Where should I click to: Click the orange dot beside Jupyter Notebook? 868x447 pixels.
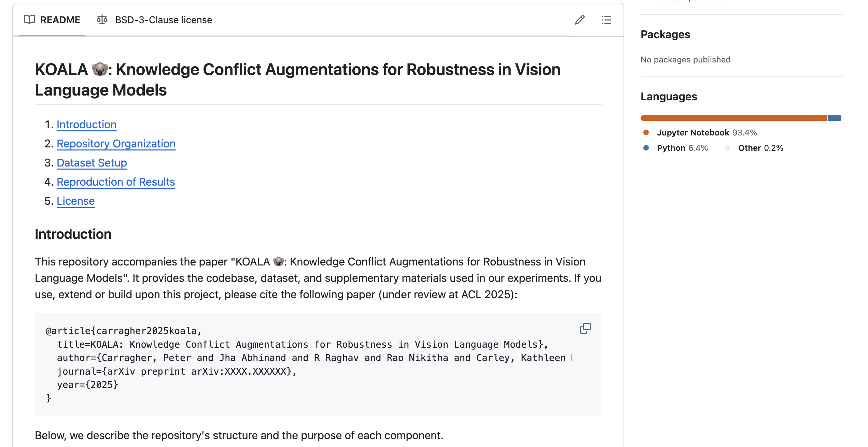[646, 132]
